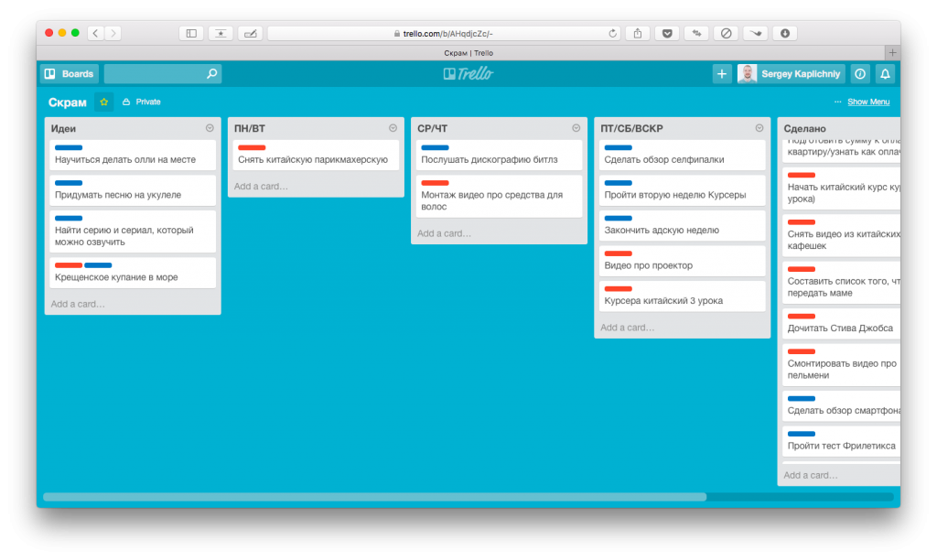
Task: Open Boards via its board icon
Action: [52, 73]
